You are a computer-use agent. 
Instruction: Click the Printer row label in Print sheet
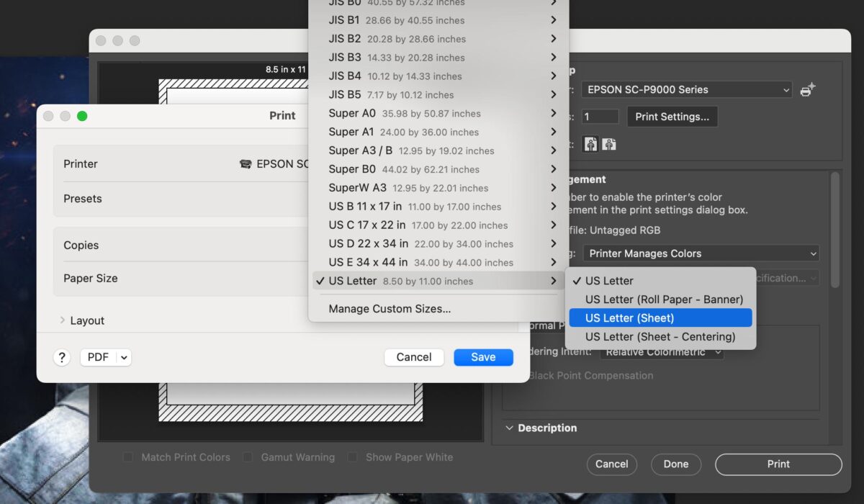pos(81,164)
